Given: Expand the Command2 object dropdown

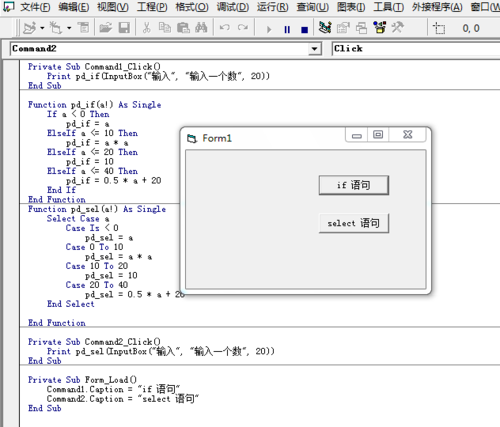Looking at the screenshot, I should [x=314, y=49].
